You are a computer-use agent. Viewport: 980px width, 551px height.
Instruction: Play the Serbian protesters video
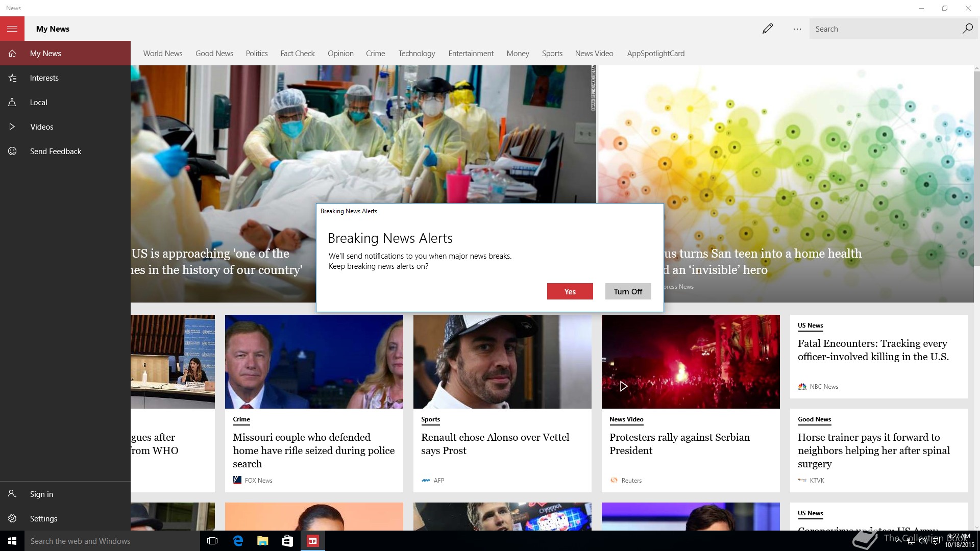click(623, 386)
